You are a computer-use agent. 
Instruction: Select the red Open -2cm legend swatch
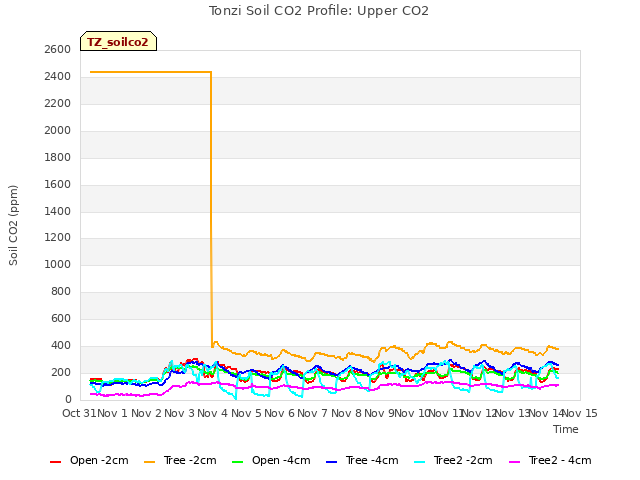coord(55,462)
